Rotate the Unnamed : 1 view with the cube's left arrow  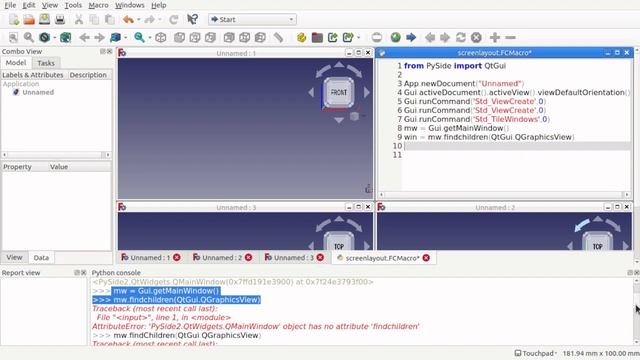[311, 93]
